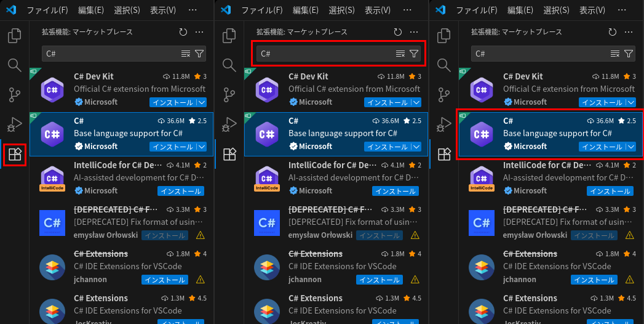
Task: Open the red-outlined Extensions icon in activity bar
Action: pos(15,154)
